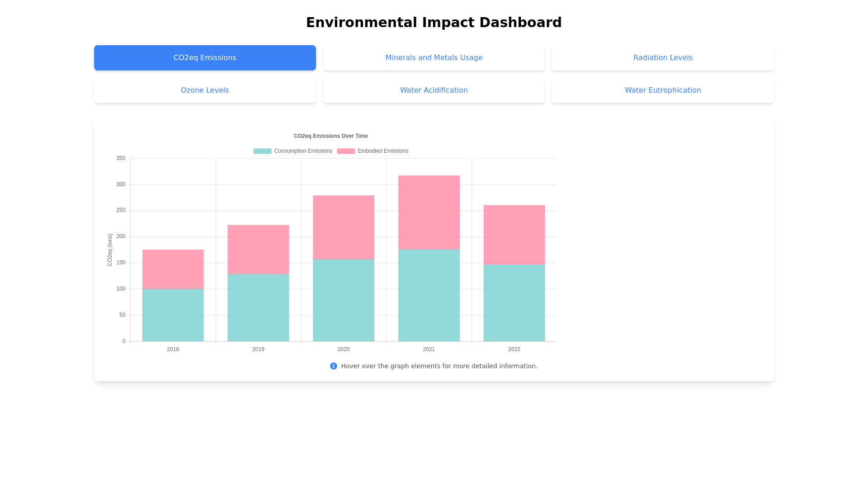The image size is (868, 488).
Task: Click the 2020 embodied emissions bar segment
Action: coord(344,227)
